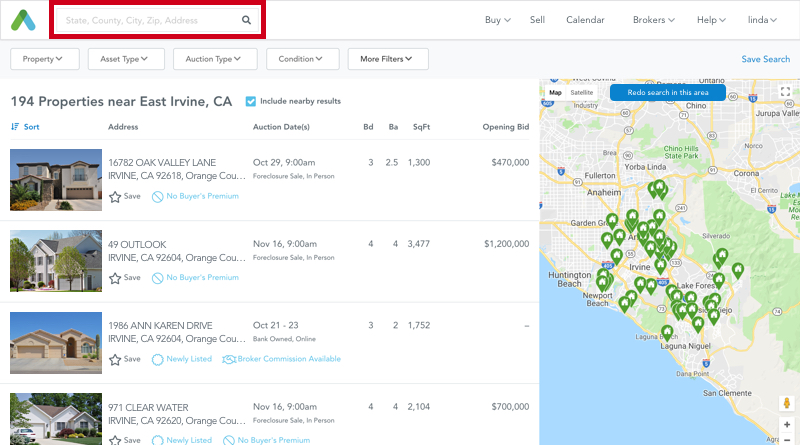This screenshot has height=445, width=800.
Task: Open the Auction Type filter
Action: click(x=214, y=59)
